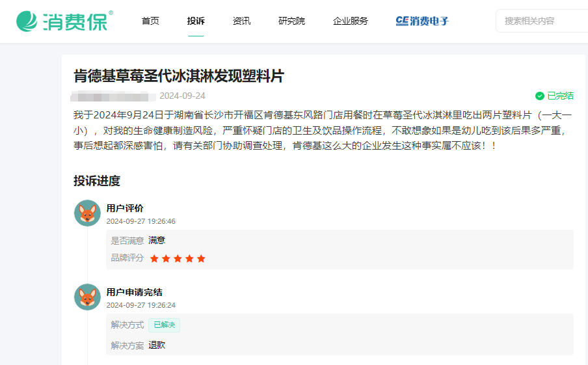The width and height of the screenshot is (588, 365).
Task: Click the fifth brand rating star
Action: (x=202, y=258)
